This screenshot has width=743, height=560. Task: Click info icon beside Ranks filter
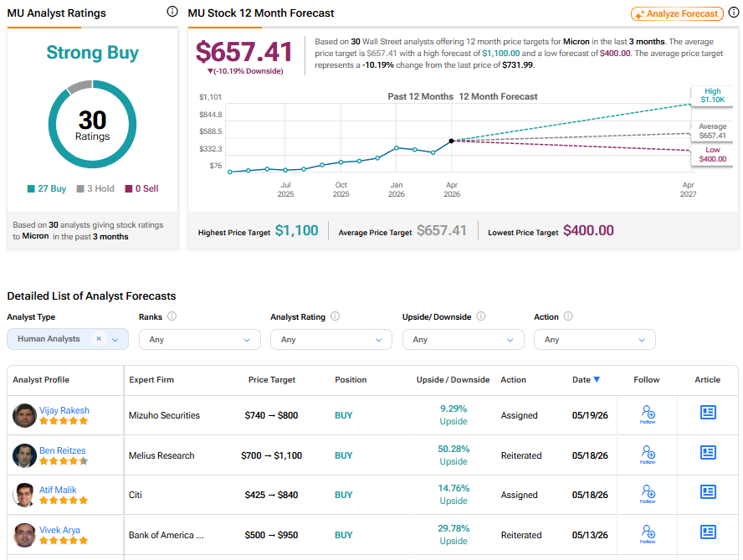click(172, 316)
